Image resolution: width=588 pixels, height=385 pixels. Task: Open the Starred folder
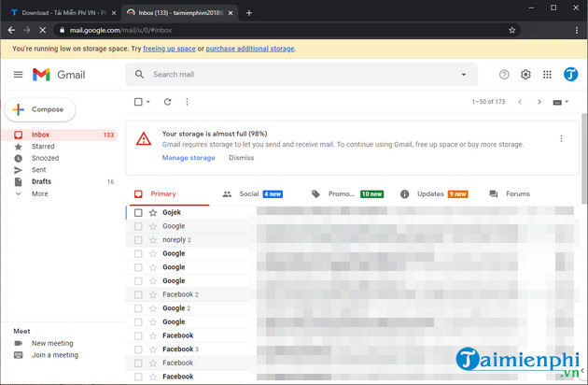(x=60, y=147)
